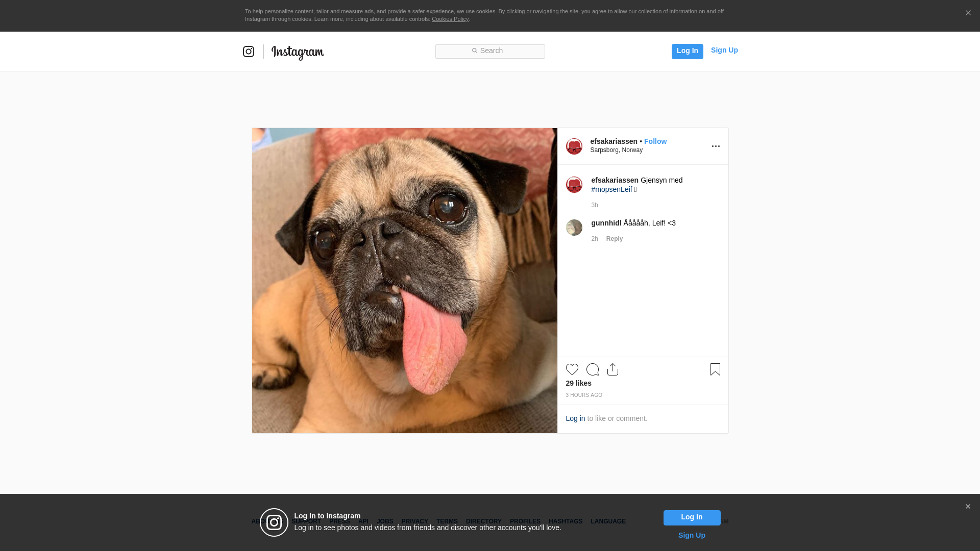
Task: Open the Instagram wordmark home link
Action: tap(298, 52)
